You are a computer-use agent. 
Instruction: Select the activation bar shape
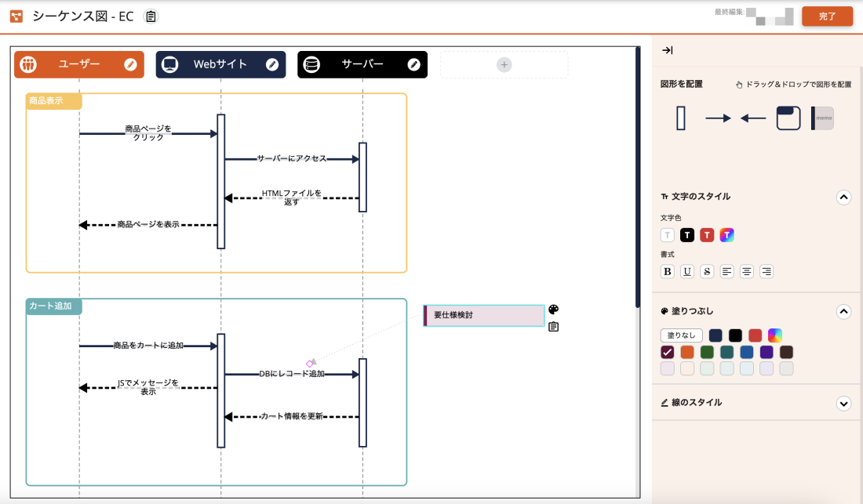[681, 118]
